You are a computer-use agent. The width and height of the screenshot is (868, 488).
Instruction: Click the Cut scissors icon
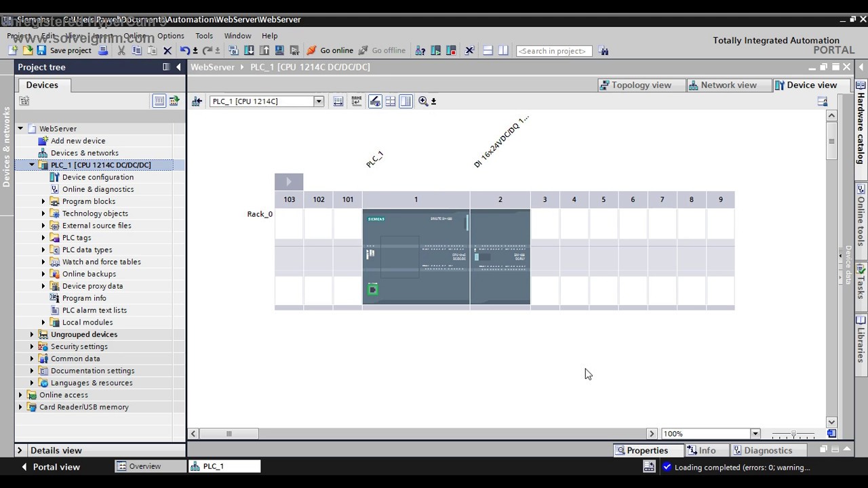[x=121, y=50]
